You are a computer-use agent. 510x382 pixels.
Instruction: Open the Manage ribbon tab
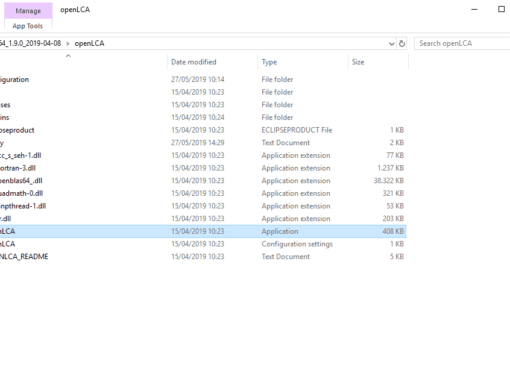tap(28, 11)
